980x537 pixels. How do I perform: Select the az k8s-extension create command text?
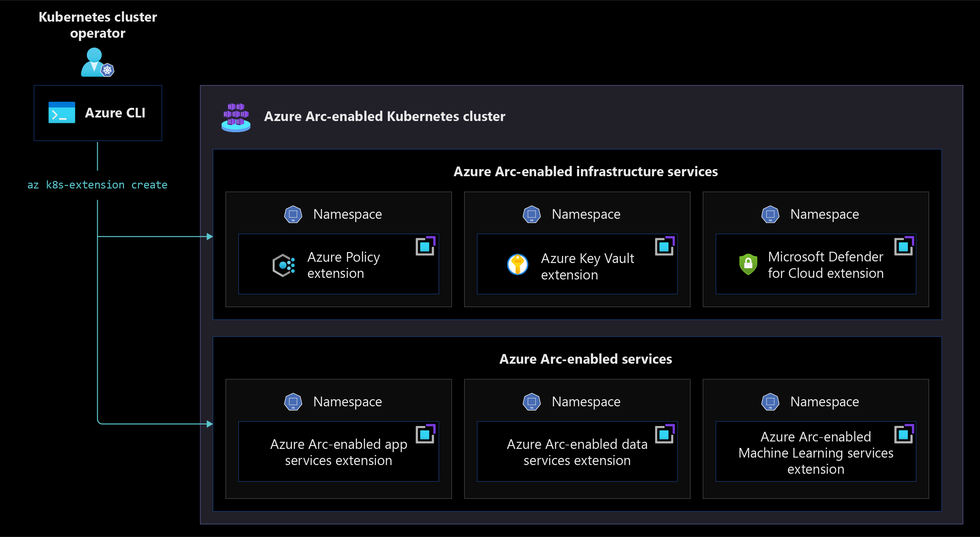click(x=97, y=185)
